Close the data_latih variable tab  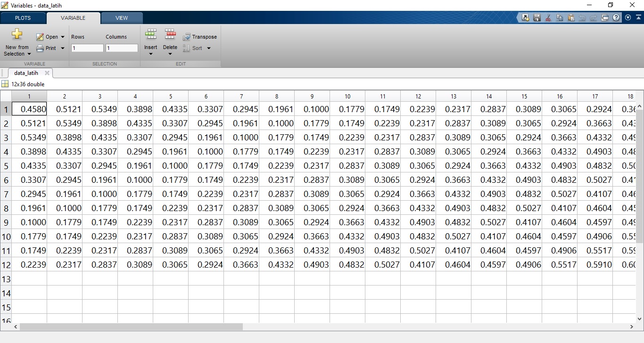click(x=47, y=73)
